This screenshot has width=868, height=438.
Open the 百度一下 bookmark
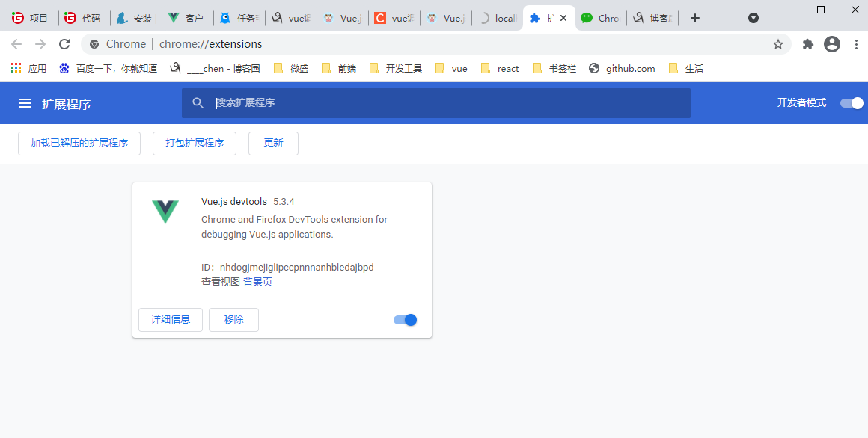pos(108,69)
